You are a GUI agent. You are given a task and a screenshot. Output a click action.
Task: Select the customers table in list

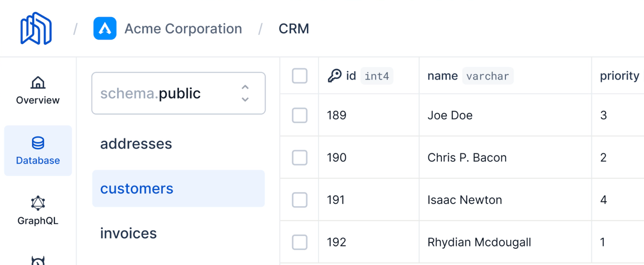pyautogui.click(x=137, y=188)
